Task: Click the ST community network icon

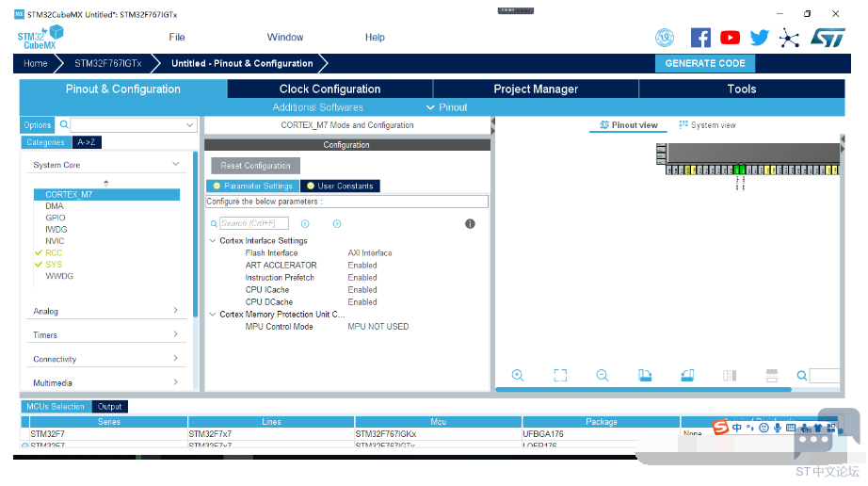Action: [x=789, y=38]
